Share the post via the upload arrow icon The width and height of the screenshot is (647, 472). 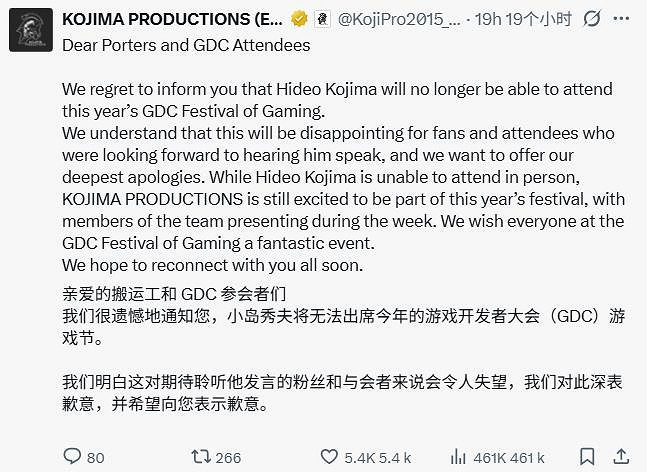(x=623, y=457)
